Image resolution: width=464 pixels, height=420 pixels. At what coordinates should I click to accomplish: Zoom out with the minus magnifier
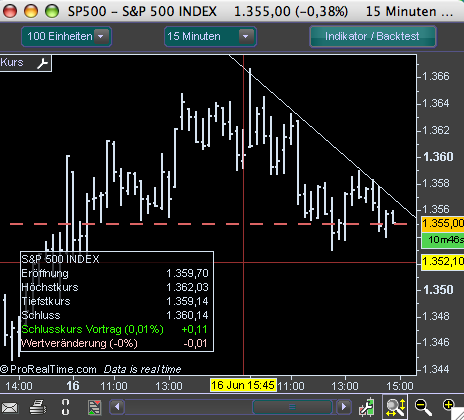pos(423,407)
